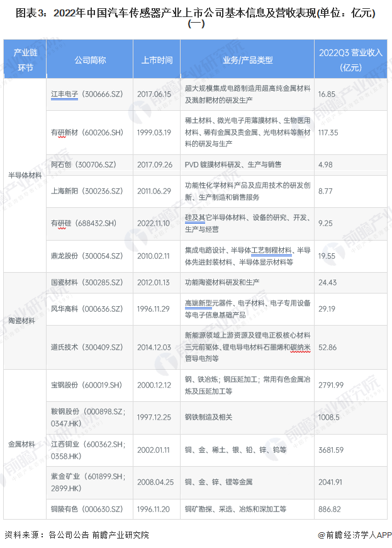Click listing date 1997.12.25
The width and height of the screenshot is (392, 548).
[x=154, y=417]
